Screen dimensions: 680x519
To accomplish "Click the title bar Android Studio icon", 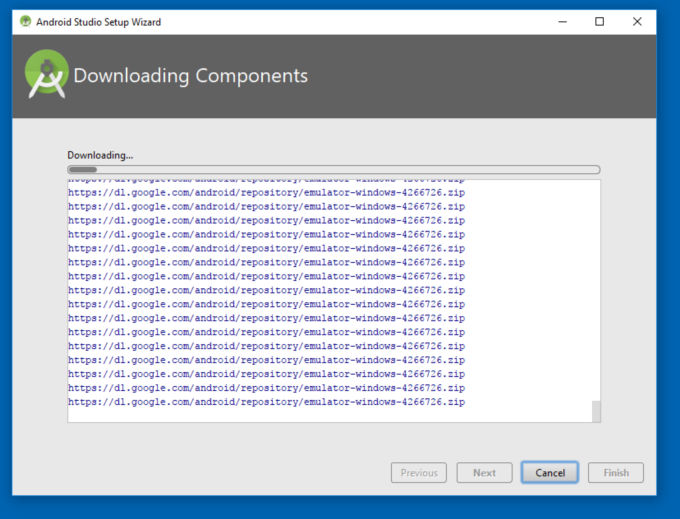I will [26, 21].
